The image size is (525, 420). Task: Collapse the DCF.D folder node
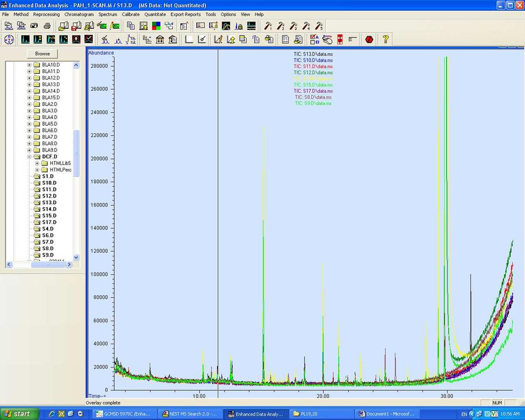(x=29, y=157)
